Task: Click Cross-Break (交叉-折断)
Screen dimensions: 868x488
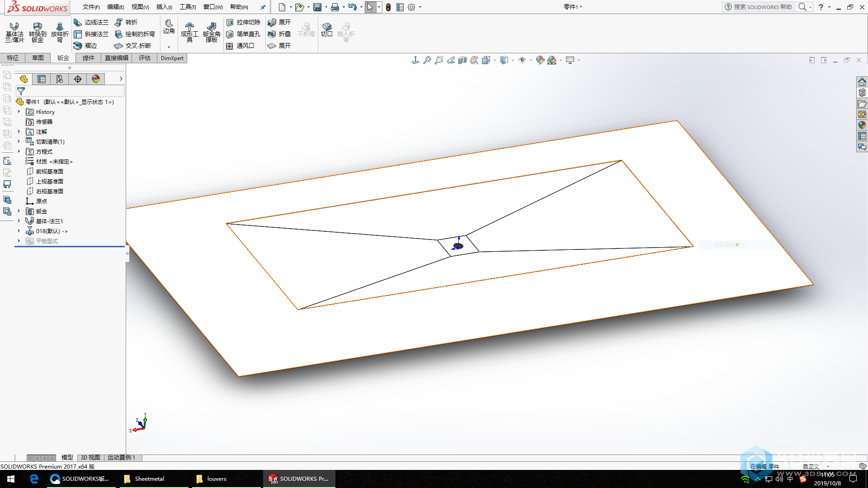Action: (x=132, y=46)
